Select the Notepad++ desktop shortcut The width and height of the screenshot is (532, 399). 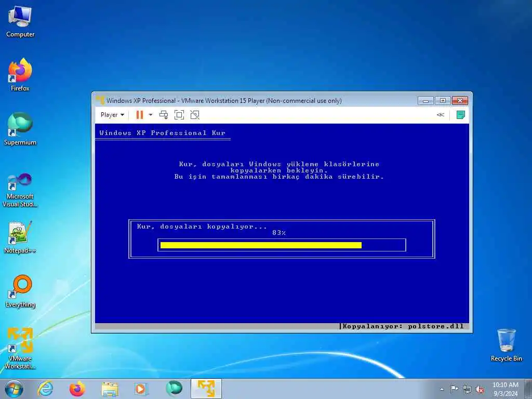(x=20, y=237)
